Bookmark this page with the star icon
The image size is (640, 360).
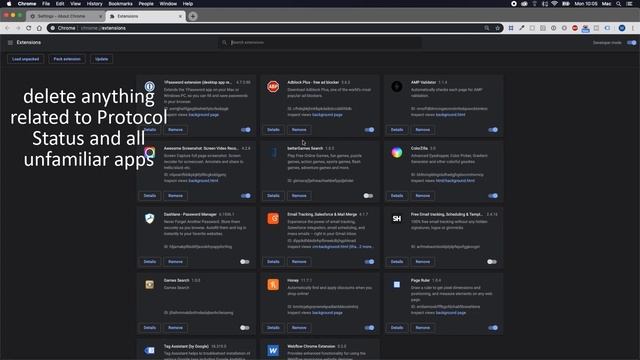[498, 28]
